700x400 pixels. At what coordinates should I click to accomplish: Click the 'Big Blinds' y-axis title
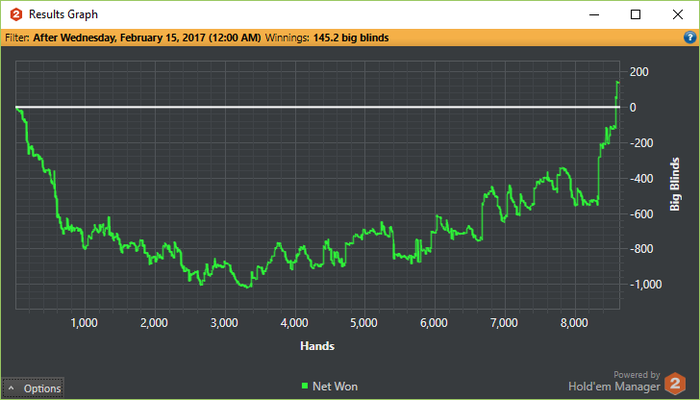click(675, 184)
